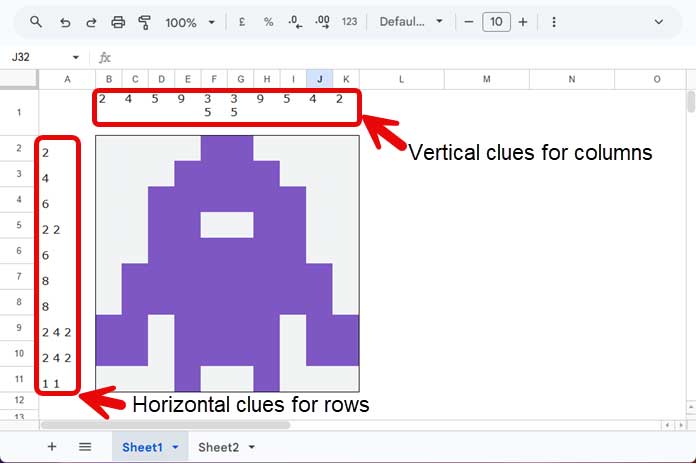The image size is (696, 464).
Task: Click into the fx formula bar
Action: click(395, 57)
